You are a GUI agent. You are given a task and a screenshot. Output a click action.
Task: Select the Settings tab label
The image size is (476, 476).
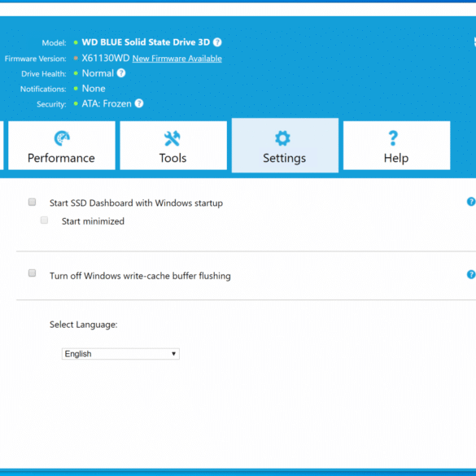click(285, 158)
